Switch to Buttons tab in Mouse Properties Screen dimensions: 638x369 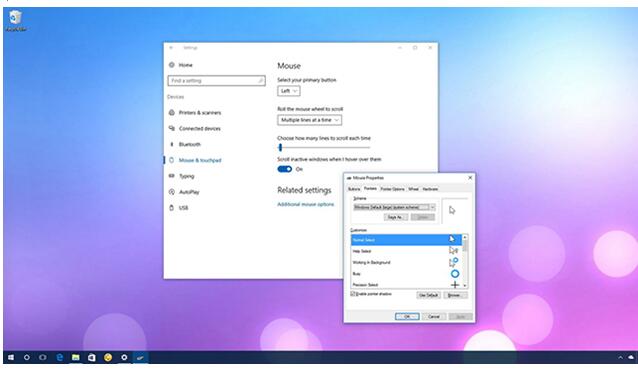click(354, 189)
